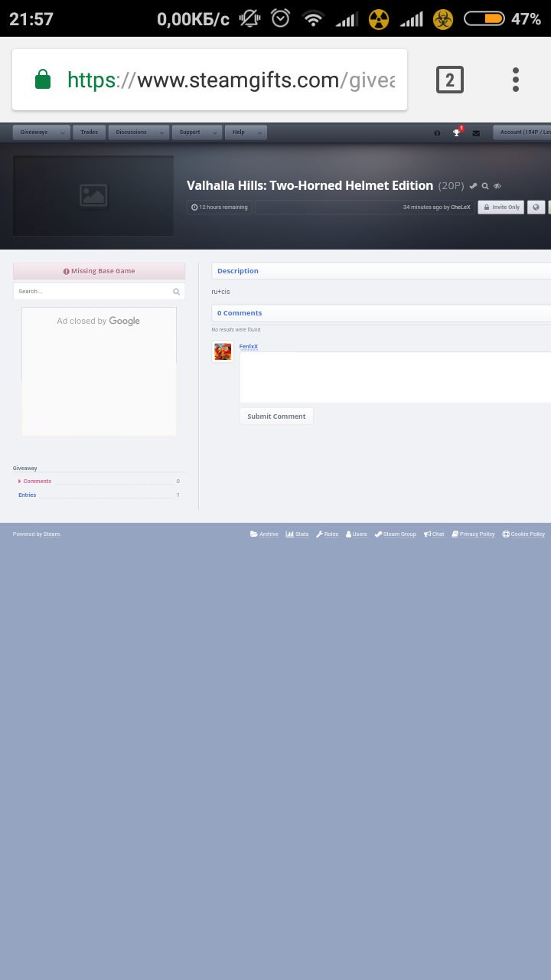Click the Submit Comment button
The width and height of the screenshot is (551, 980).
pyautogui.click(x=276, y=416)
